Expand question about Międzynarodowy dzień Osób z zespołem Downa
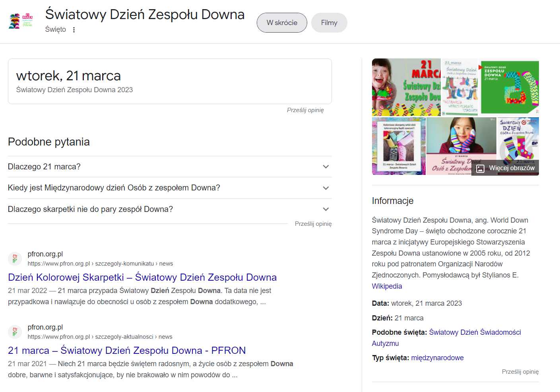The image size is (560, 392). (170, 188)
